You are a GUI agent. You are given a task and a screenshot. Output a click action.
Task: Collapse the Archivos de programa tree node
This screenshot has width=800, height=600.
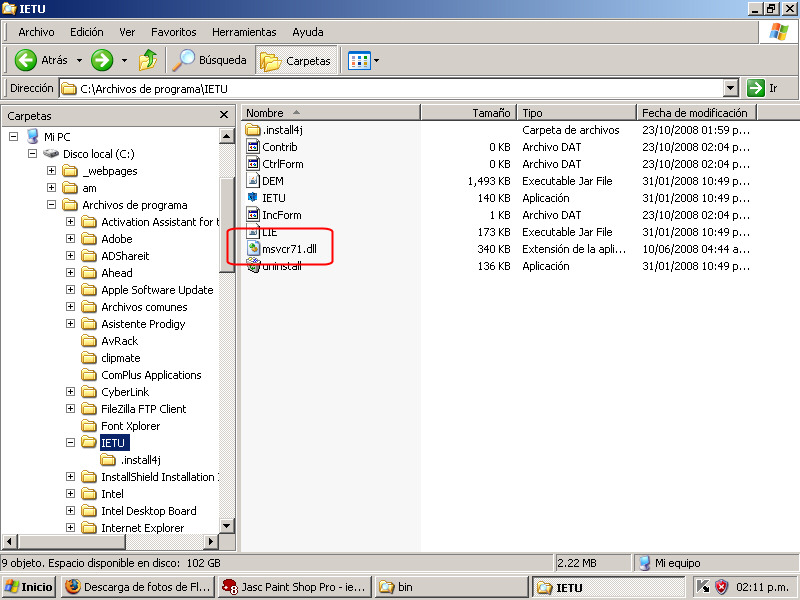click(x=52, y=205)
